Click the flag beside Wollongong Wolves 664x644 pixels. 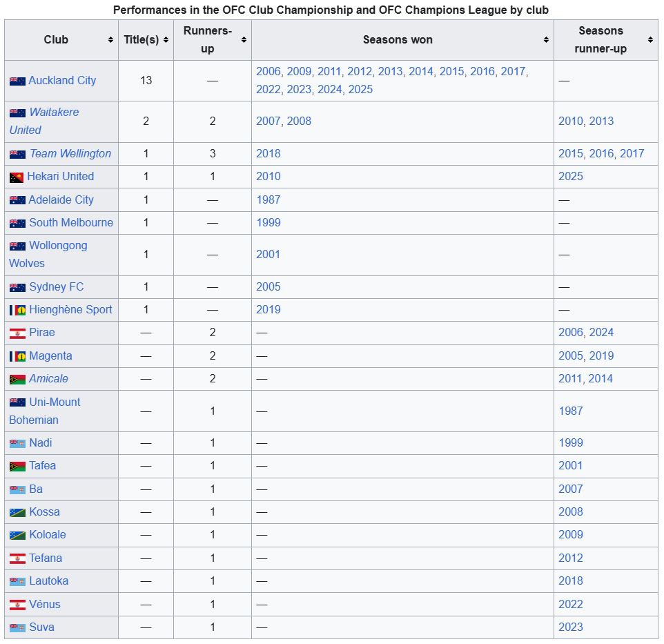[17, 246]
